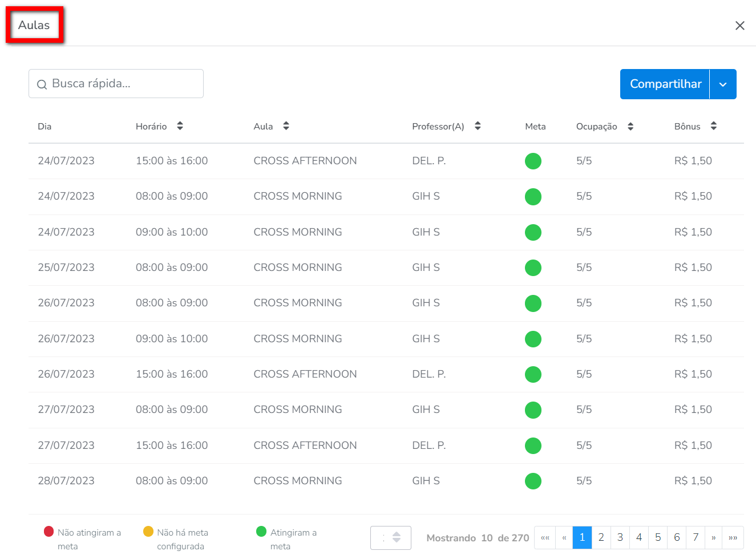Viewport: 756px width, 559px height.
Task: Go to page 2 of results
Action: (x=601, y=537)
